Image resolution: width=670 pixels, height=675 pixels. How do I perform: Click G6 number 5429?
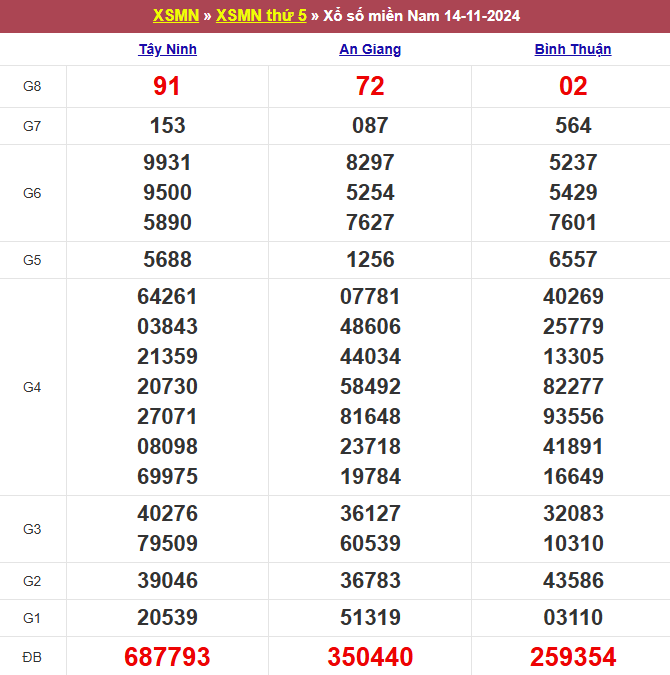click(573, 192)
